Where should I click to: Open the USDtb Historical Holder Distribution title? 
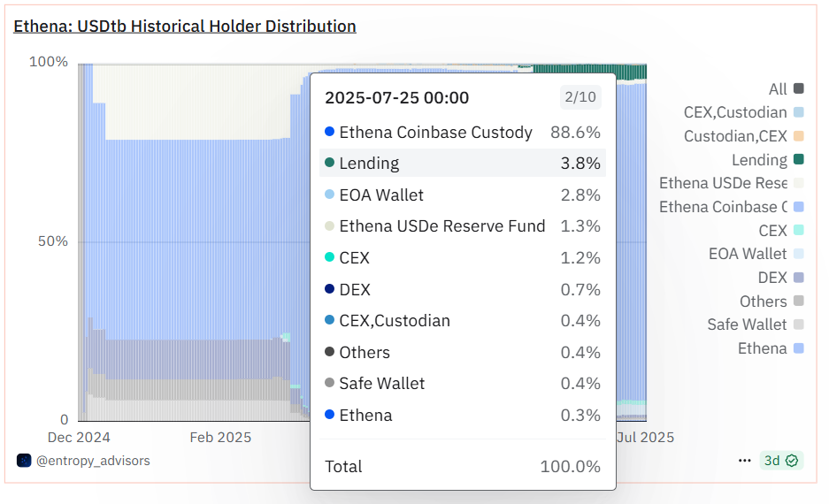(x=184, y=27)
